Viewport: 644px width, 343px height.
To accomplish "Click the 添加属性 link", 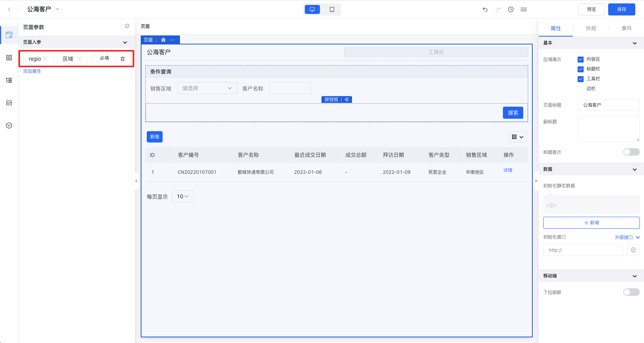I will pos(32,71).
